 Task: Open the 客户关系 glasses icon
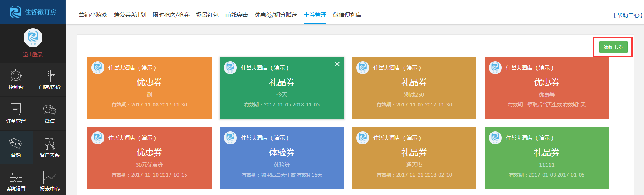[50, 144]
